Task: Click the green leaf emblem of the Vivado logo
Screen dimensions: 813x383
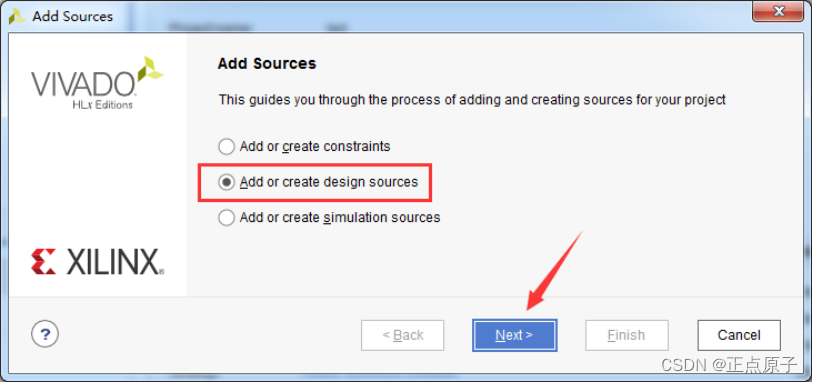Action: 150,69
